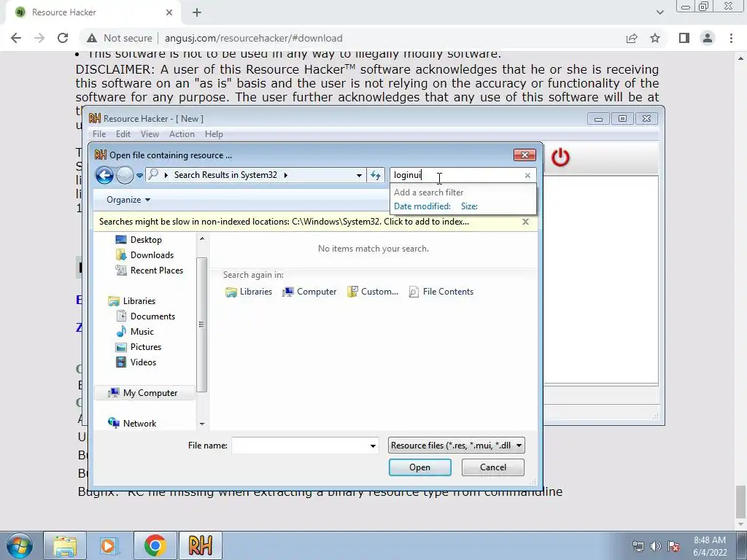Click the Not secure warning icon
This screenshot has width=747, height=560.
[x=92, y=38]
